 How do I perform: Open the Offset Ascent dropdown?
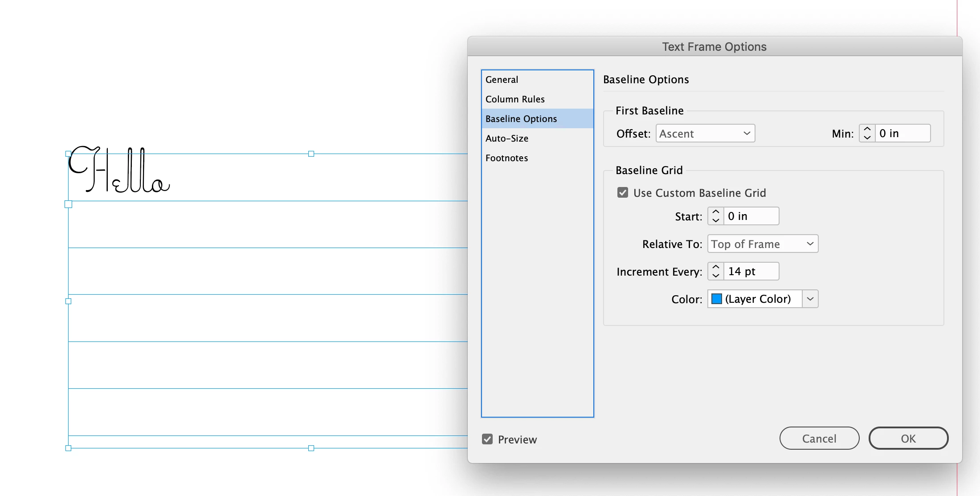tap(705, 134)
